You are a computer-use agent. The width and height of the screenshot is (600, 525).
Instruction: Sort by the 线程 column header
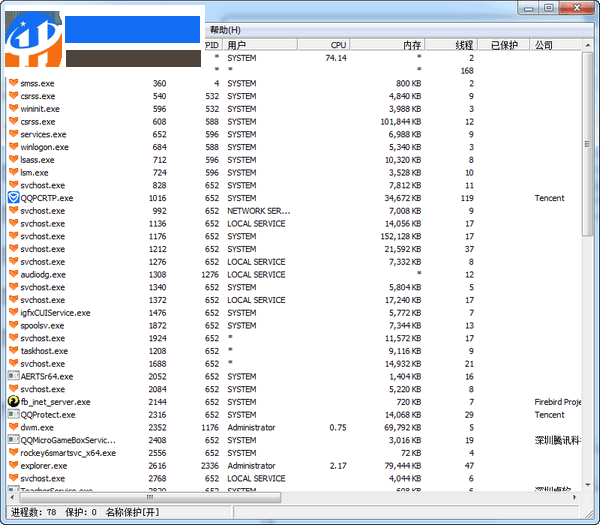pos(452,45)
